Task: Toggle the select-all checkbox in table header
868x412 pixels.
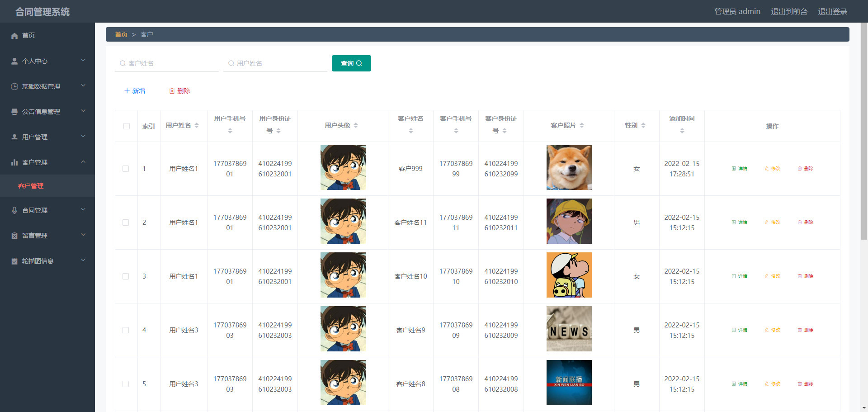Action: 127,126
